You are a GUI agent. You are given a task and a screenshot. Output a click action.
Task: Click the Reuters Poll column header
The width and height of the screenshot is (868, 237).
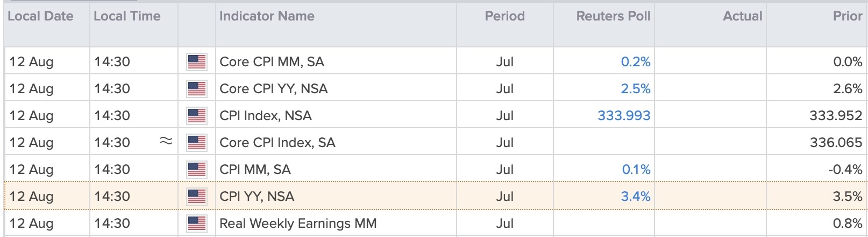pos(613,16)
